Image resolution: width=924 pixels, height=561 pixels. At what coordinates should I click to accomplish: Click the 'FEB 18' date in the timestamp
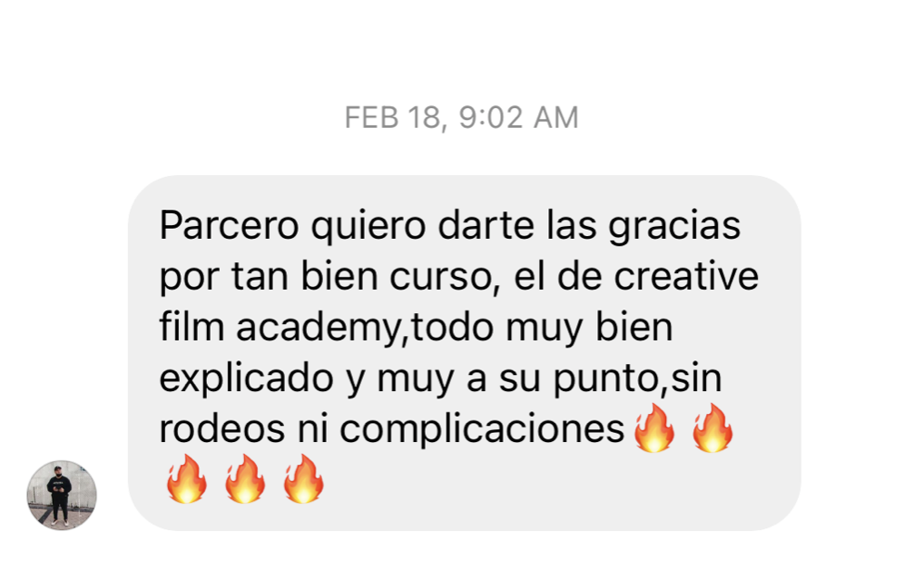click(393, 118)
